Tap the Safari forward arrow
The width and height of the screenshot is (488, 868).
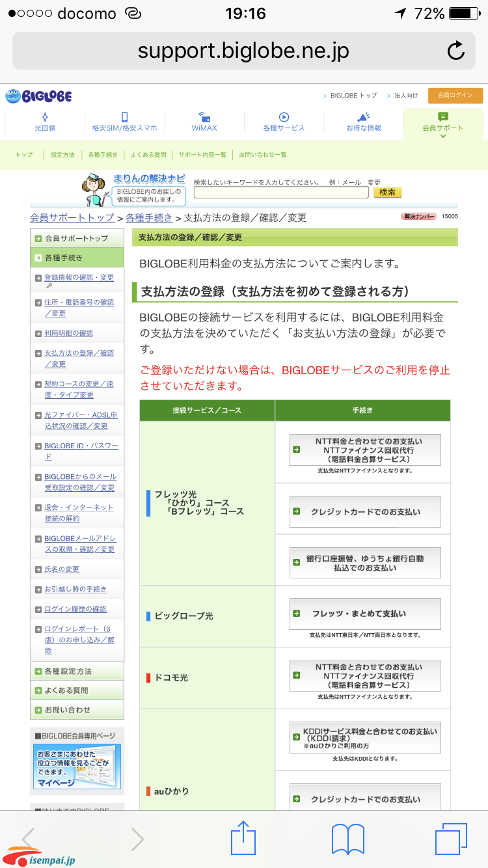137,839
